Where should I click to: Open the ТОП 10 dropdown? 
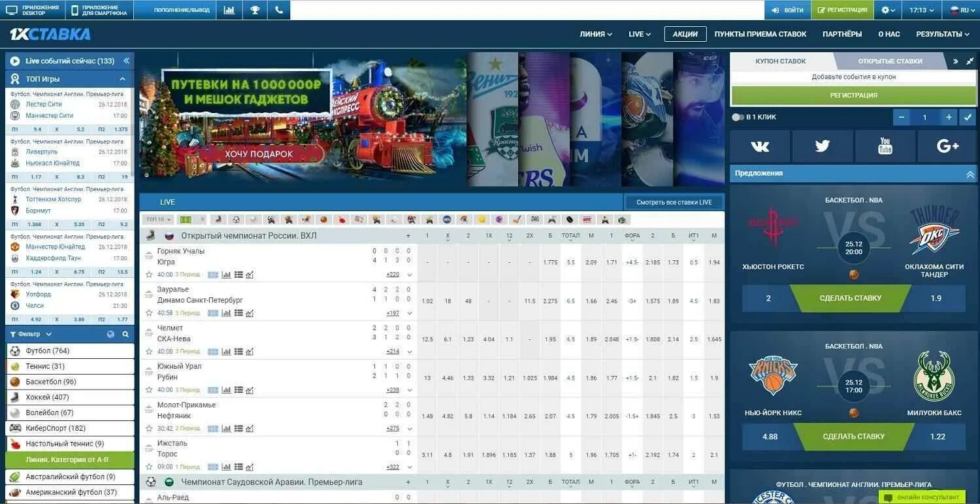coord(159,220)
